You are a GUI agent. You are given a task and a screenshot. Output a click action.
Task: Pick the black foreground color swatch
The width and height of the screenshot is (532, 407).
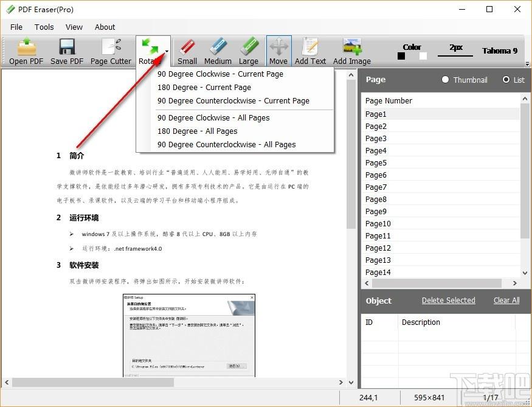401,56
